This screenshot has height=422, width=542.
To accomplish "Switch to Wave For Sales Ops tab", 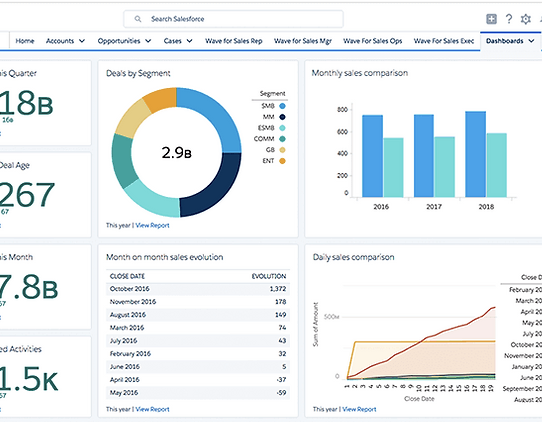I will [373, 41].
